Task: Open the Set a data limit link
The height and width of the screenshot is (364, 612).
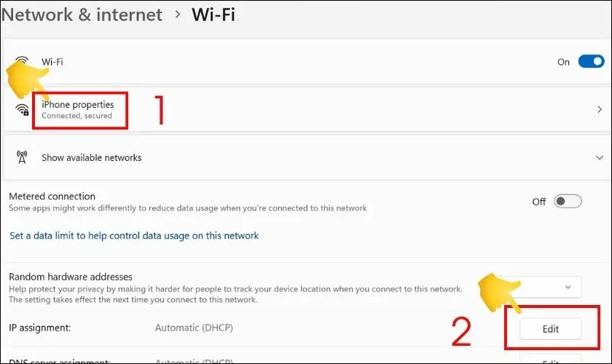Action: (x=134, y=236)
